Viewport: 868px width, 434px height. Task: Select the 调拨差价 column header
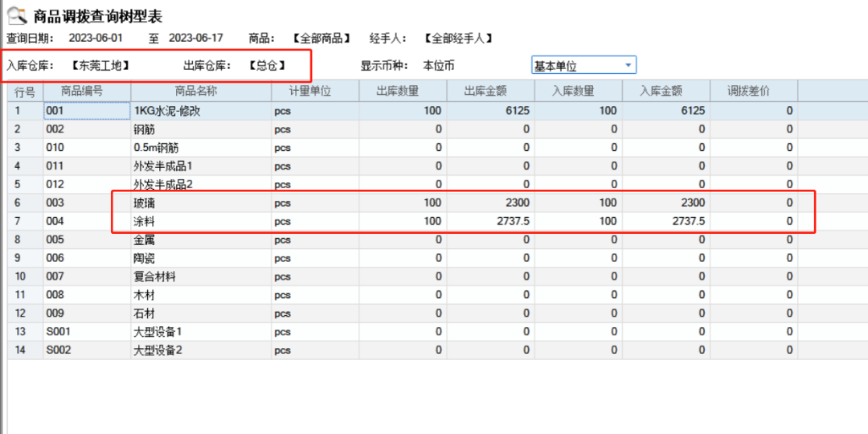[x=753, y=92]
